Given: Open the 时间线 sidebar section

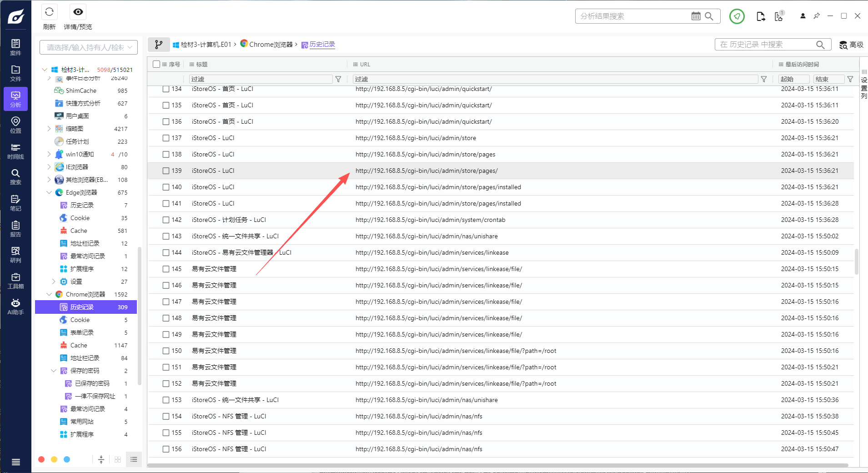Looking at the screenshot, I should (x=15, y=151).
